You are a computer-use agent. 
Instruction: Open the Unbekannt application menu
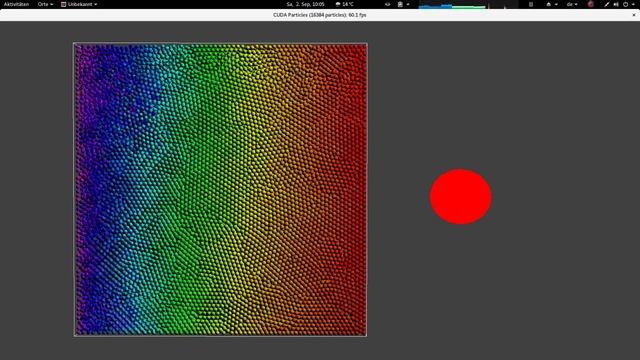point(79,4)
